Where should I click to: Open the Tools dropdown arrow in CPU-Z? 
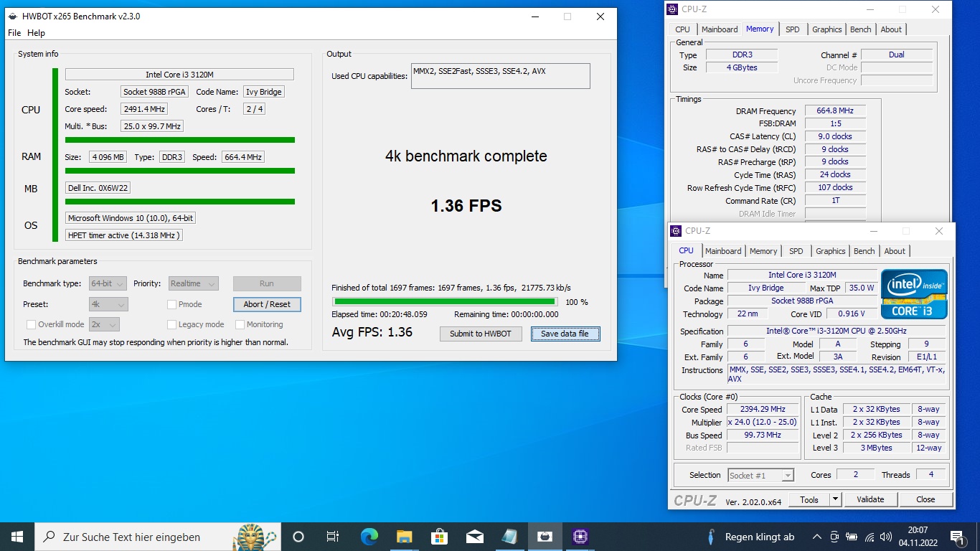click(835, 499)
